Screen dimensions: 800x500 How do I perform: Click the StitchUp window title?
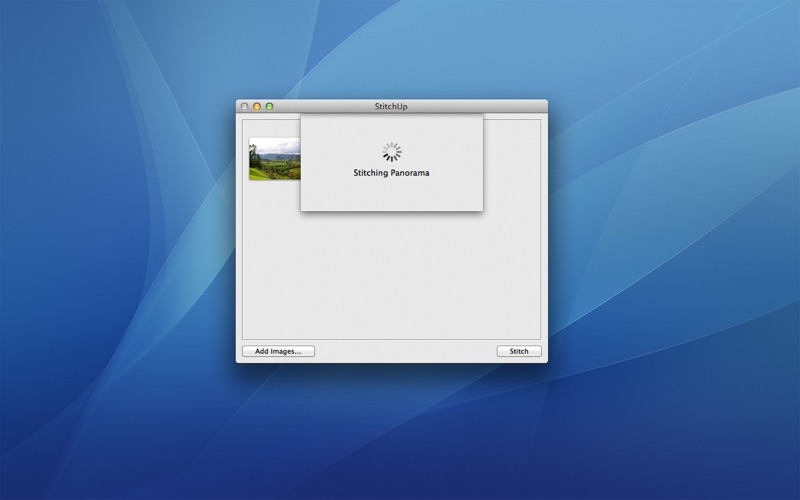391,106
